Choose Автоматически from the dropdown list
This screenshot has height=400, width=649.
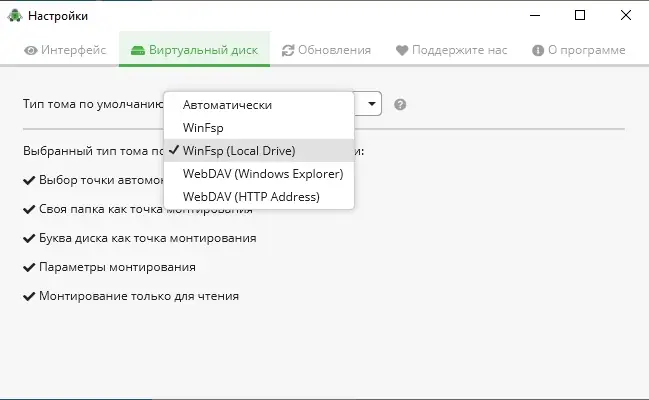point(228,104)
